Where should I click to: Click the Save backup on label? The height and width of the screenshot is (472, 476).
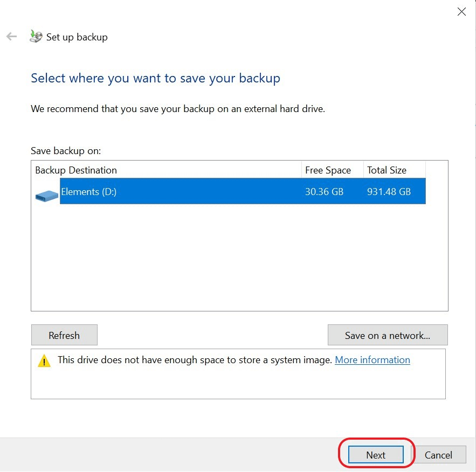[x=66, y=151]
